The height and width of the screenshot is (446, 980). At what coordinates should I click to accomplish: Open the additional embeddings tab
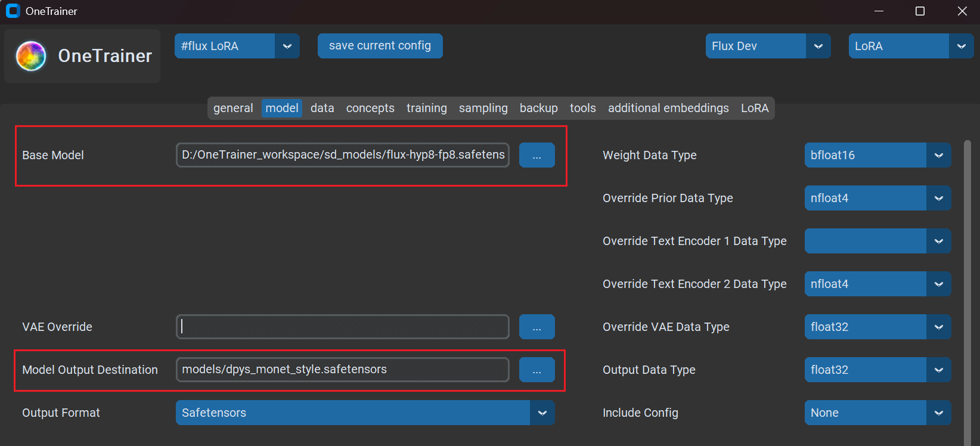[668, 108]
